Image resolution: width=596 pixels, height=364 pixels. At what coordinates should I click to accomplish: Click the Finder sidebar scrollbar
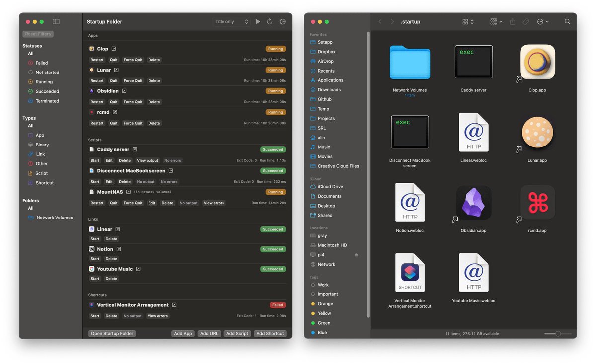tap(368, 174)
